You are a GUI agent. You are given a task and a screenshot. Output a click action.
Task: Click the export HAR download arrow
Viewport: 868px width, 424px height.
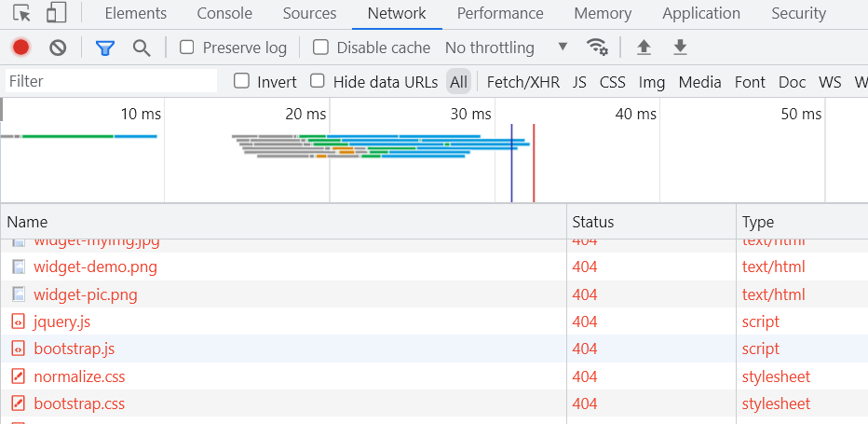click(680, 48)
